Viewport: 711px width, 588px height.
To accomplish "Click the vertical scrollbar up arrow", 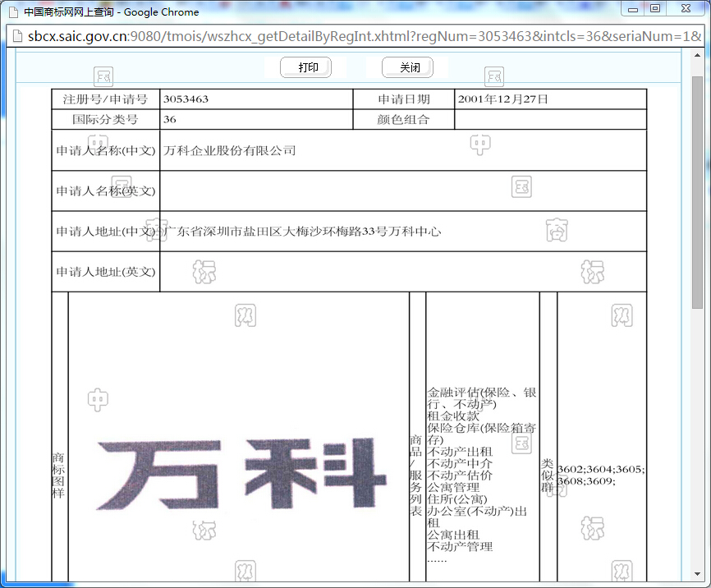I will coord(697,55).
